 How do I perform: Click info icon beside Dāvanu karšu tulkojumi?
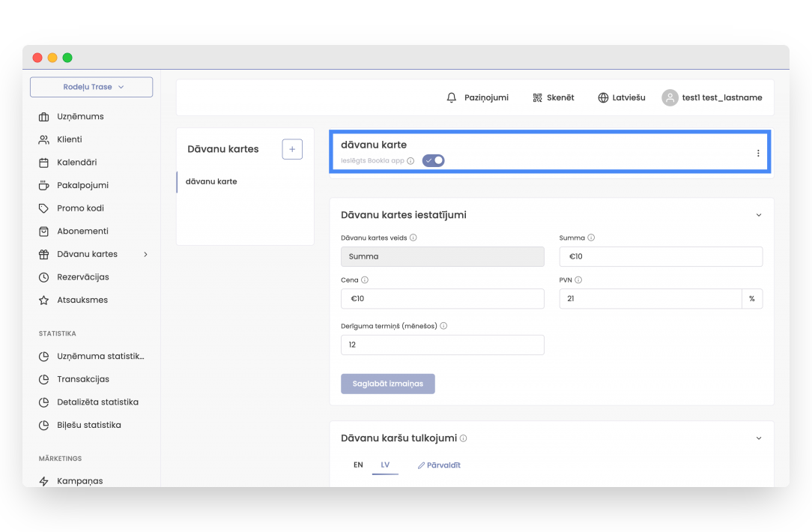tap(464, 438)
